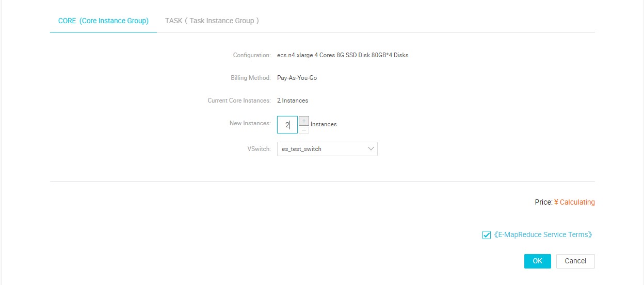Click the '2 Instances' current core value
The height and width of the screenshot is (285, 644).
(x=292, y=100)
